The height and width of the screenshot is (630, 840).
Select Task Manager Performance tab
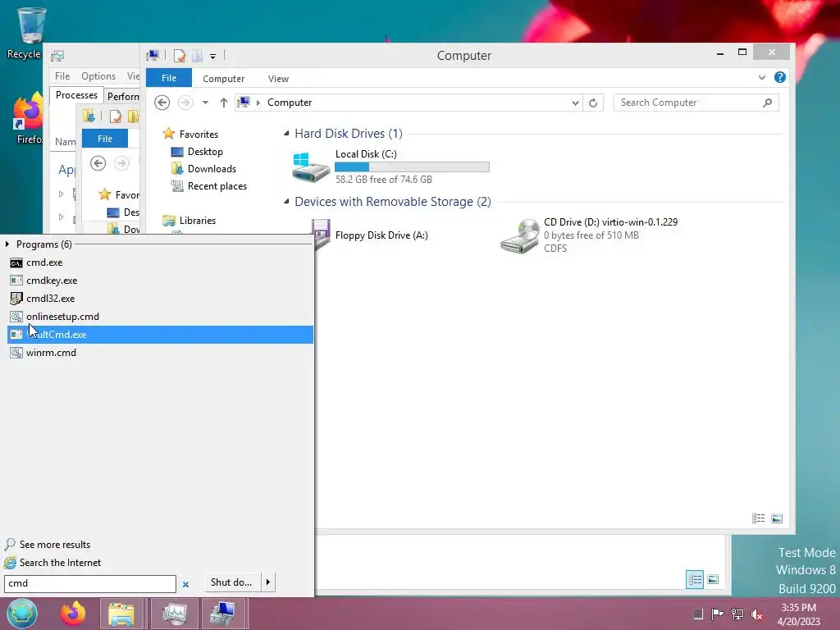123,96
